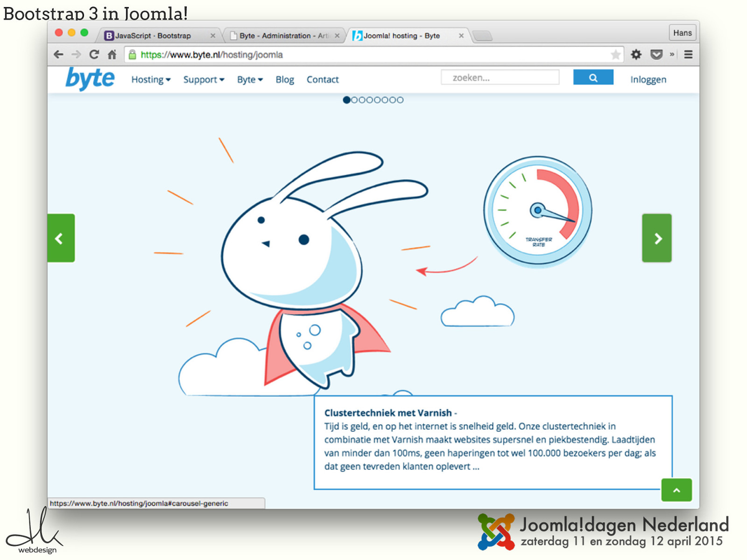The image size is (747, 560).
Task: Expand the Support dropdown menu
Action: [x=204, y=80]
